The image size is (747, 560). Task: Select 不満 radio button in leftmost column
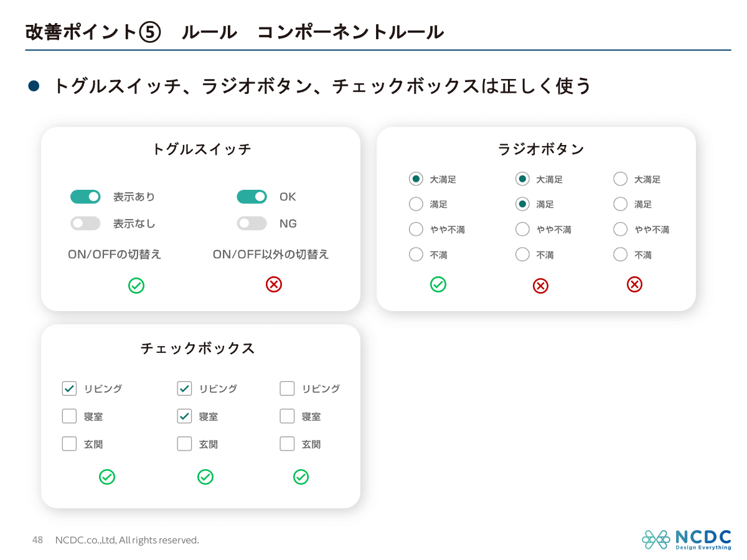coord(416,254)
